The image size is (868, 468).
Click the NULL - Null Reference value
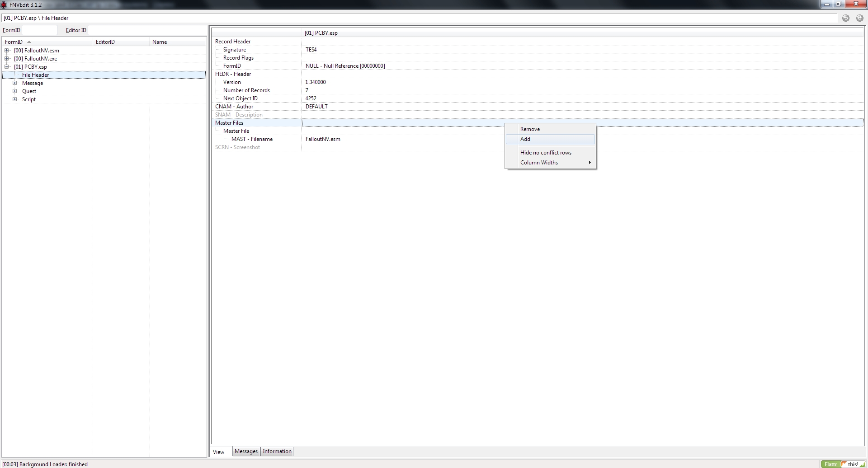(x=345, y=66)
